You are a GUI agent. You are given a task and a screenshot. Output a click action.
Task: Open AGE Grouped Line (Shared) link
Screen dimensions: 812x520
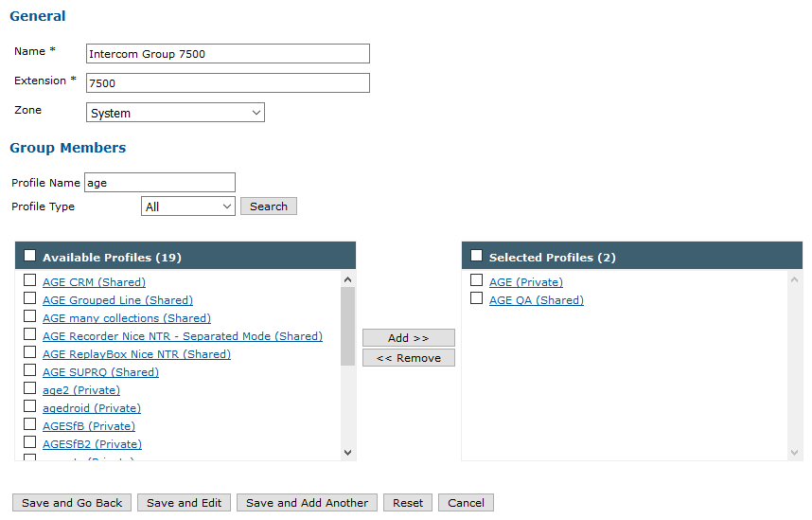(117, 300)
